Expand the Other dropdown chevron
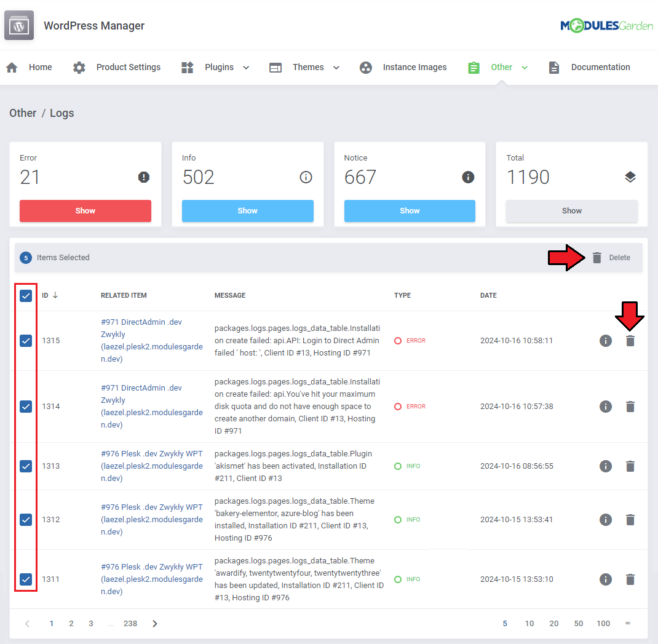Viewport: 658px width, 644px height. click(525, 68)
